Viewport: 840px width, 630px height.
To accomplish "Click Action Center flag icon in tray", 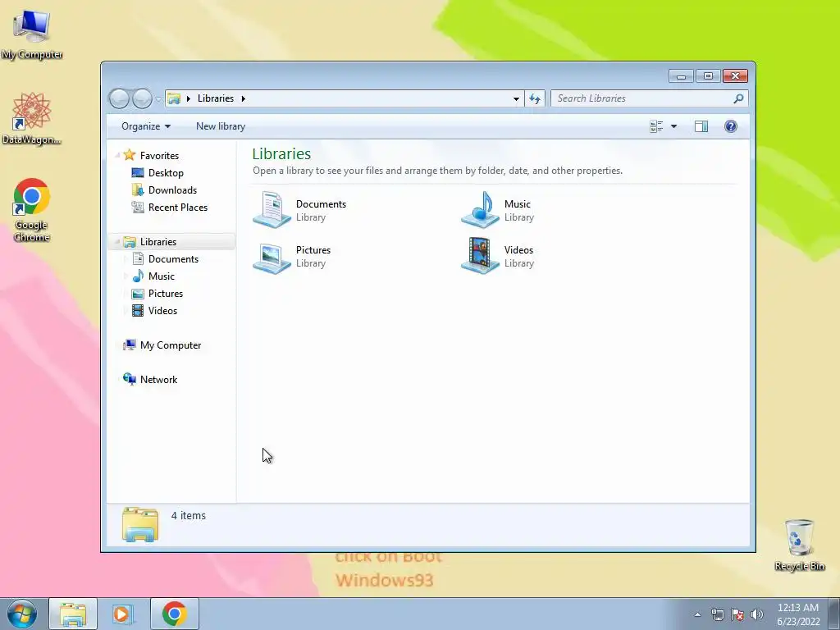I will [x=737, y=614].
